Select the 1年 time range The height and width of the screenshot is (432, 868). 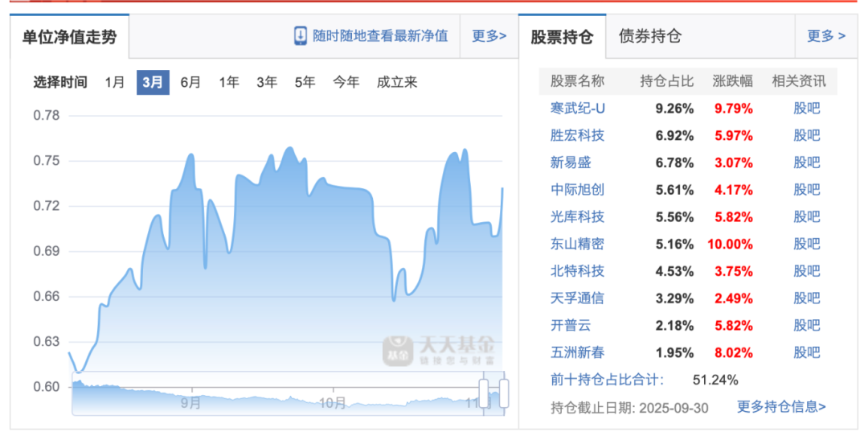tap(228, 83)
